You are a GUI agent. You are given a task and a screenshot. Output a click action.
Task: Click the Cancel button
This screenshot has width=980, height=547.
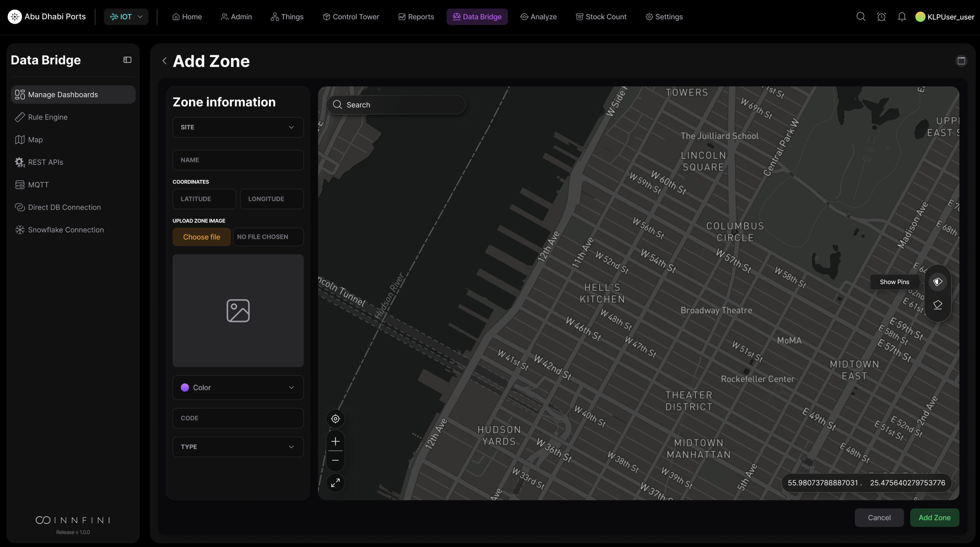pyautogui.click(x=879, y=518)
